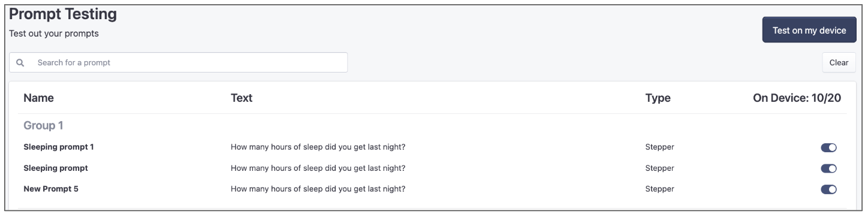Focus the Search for a prompt field
This screenshot has height=217, width=868.
click(179, 62)
